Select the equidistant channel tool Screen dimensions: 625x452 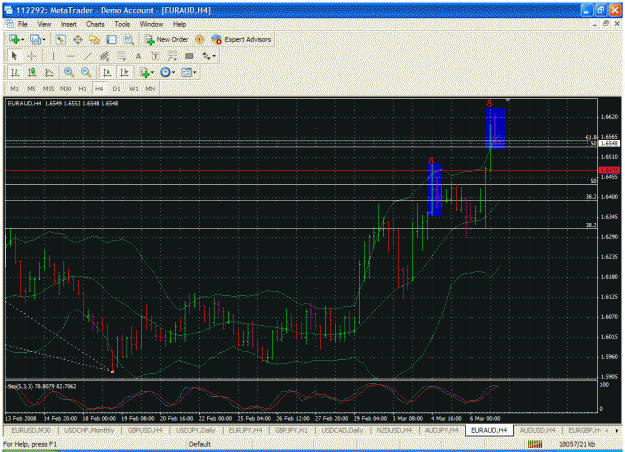coord(104,56)
